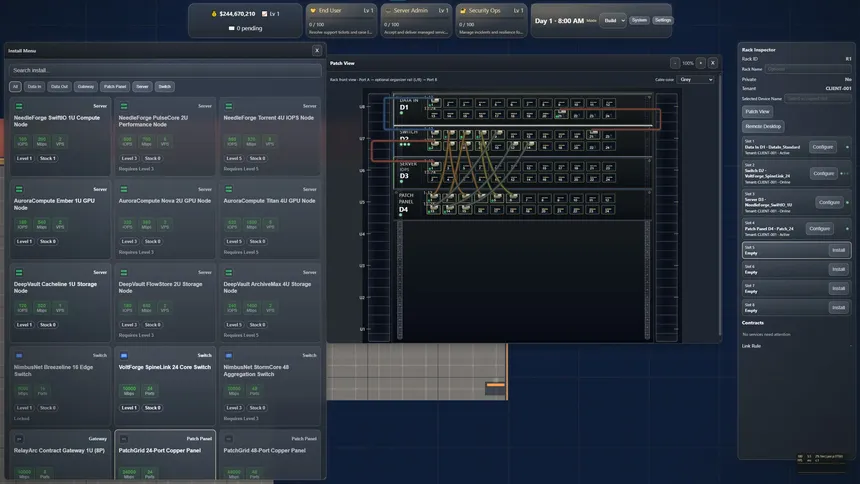Open the Build mode dropdown
This screenshot has width=860, height=484.
tap(613, 20)
